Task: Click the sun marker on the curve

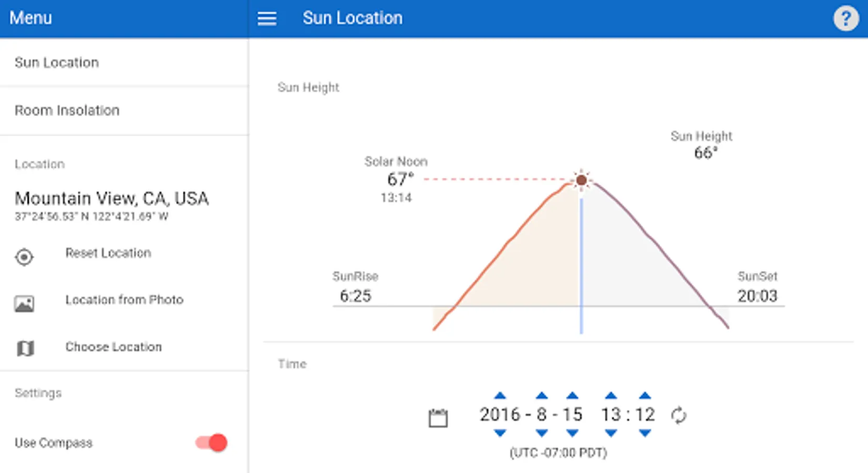Action: click(x=581, y=180)
